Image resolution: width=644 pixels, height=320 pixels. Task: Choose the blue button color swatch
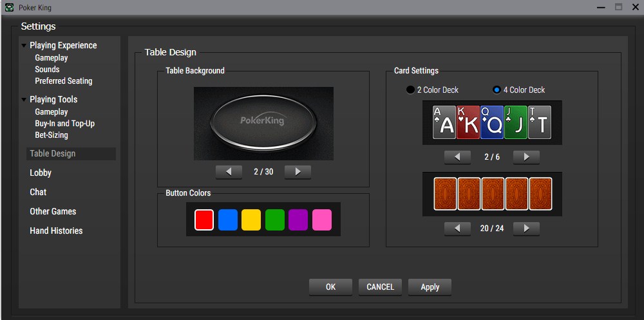coord(227,220)
